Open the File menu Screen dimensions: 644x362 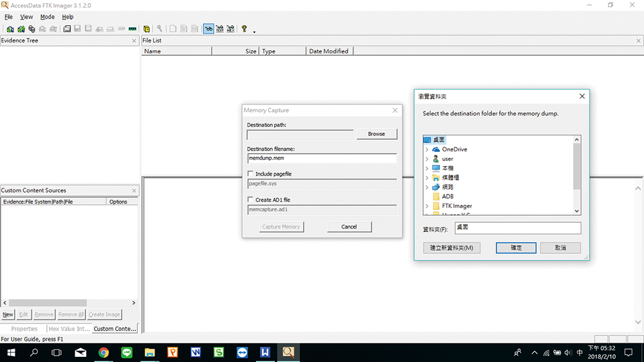coord(8,17)
